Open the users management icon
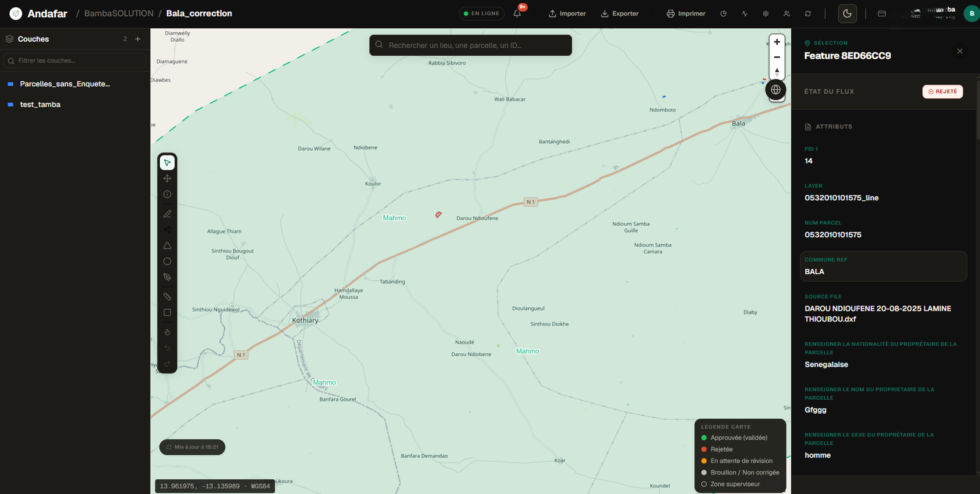This screenshot has height=494, width=980. 786,13
